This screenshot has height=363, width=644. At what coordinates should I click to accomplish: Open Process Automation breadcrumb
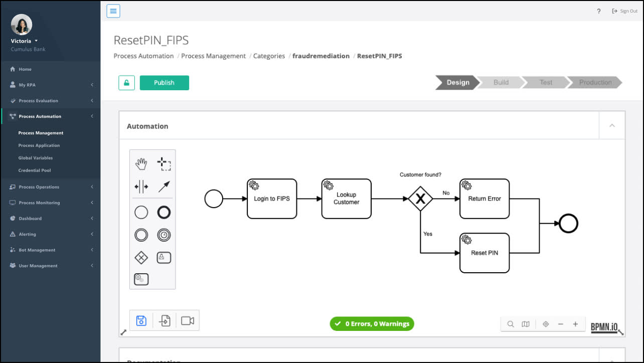143,56
